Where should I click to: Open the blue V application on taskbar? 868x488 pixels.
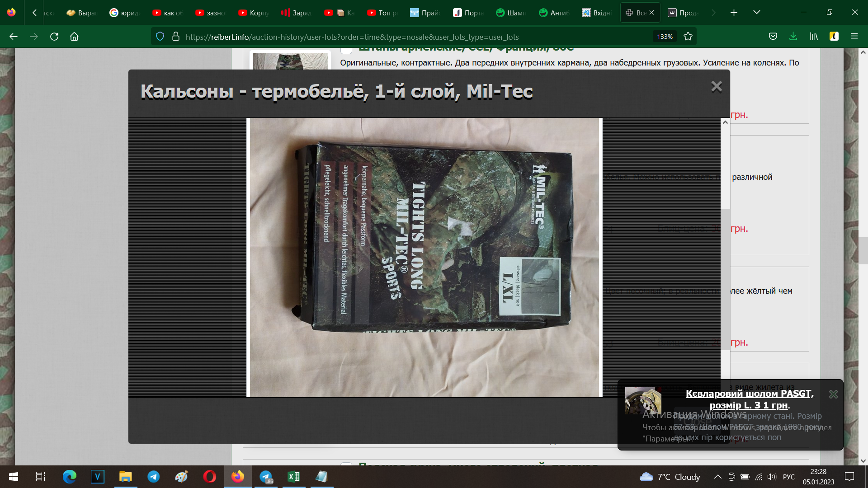98,477
